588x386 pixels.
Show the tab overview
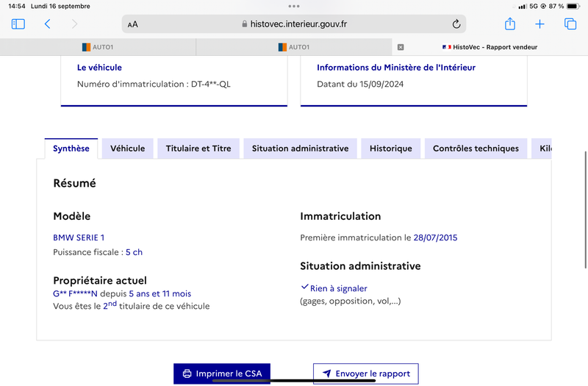(x=570, y=24)
